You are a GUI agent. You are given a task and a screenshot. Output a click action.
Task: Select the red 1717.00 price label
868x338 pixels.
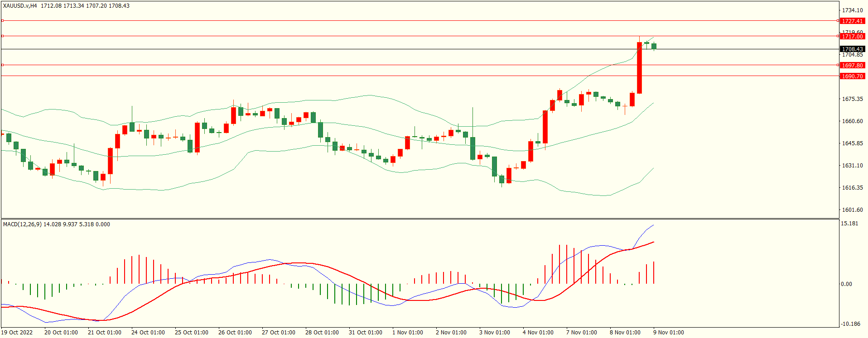[x=852, y=37]
